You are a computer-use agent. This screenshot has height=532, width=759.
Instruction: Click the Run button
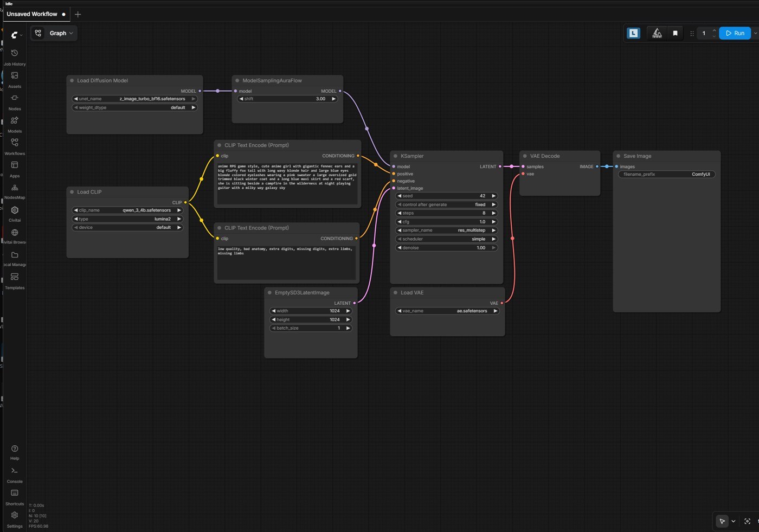point(735,33)
